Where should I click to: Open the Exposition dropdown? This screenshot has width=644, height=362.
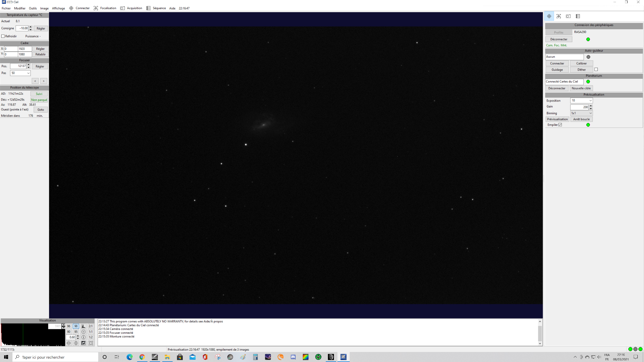591,101
